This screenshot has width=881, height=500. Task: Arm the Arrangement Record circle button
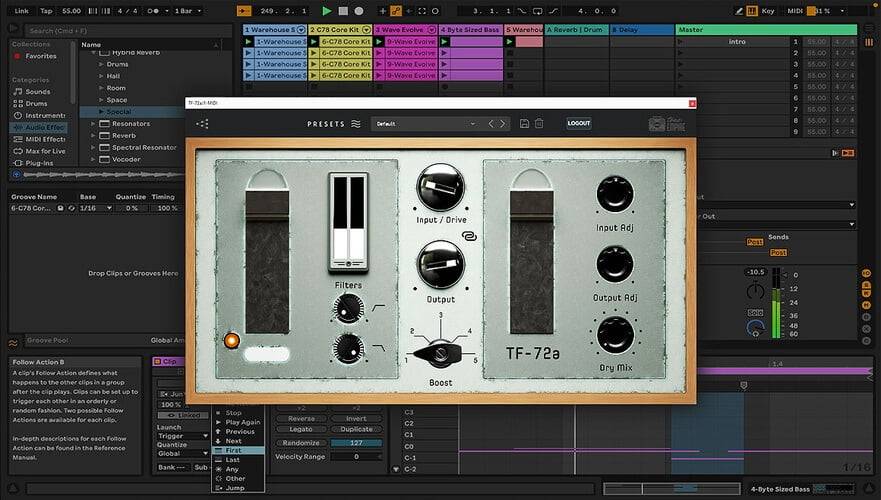(x=359, y=11)
